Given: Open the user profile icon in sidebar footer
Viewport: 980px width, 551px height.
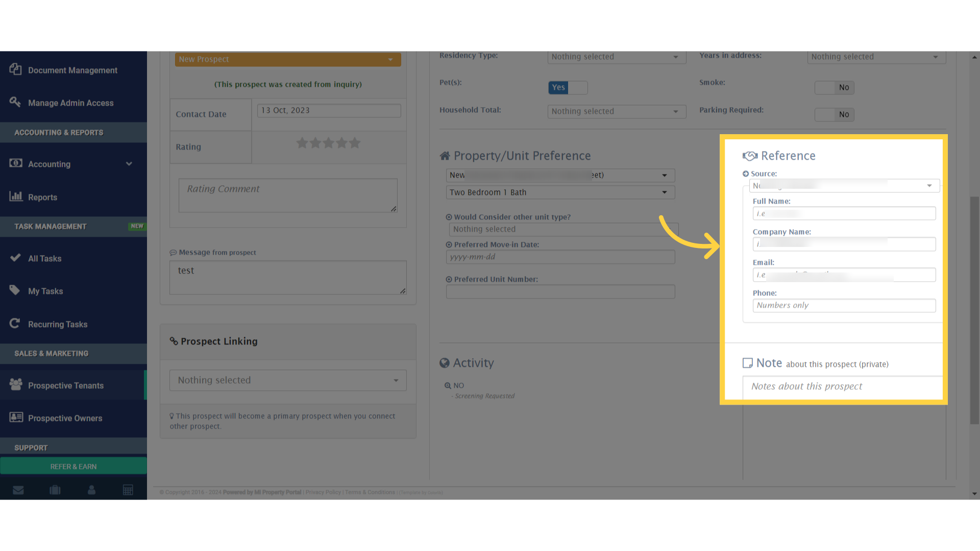Looking at the screenshot, I should click(x=92, y=490).
